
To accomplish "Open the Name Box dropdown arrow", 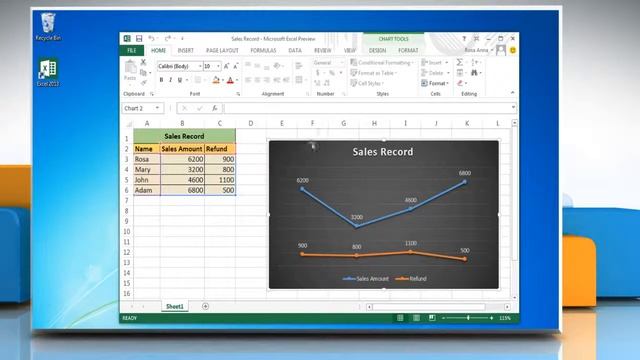I will tap(157, 108).
